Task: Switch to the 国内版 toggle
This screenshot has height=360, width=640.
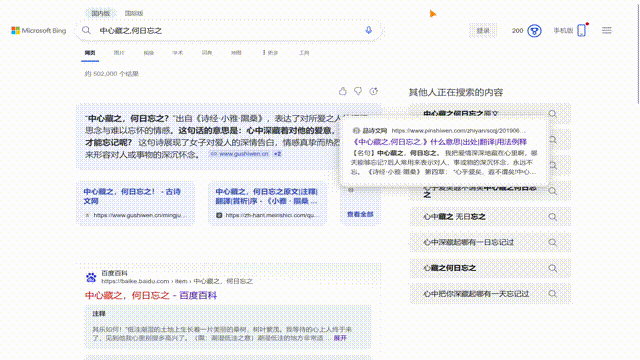Action: [100, 13]
